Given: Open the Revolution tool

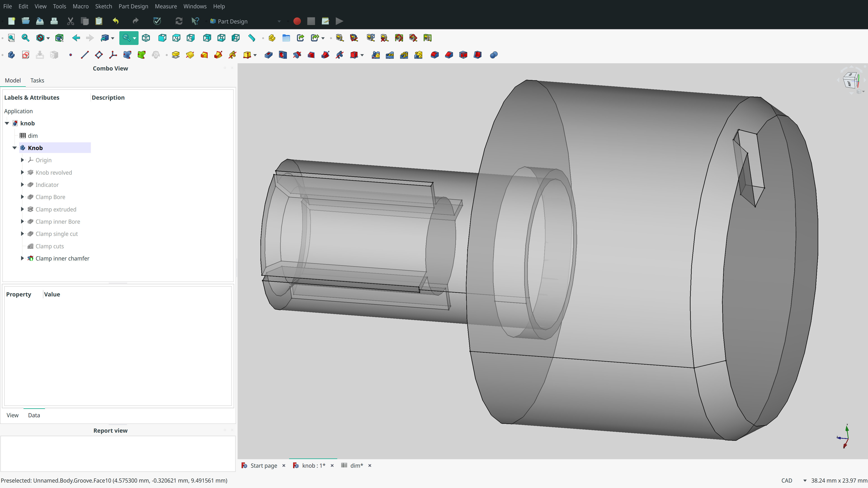Looking at the screenshot, I should pyautogui.click(x=190, y=54).
